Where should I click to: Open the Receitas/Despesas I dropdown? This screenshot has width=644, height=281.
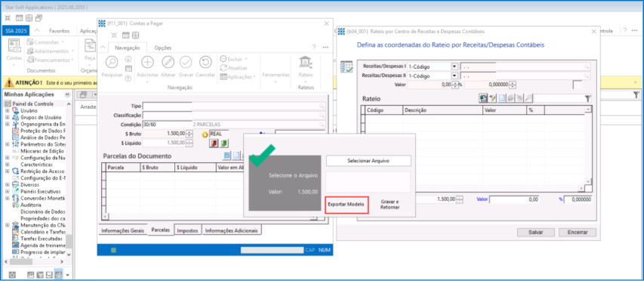pos(454,66)
